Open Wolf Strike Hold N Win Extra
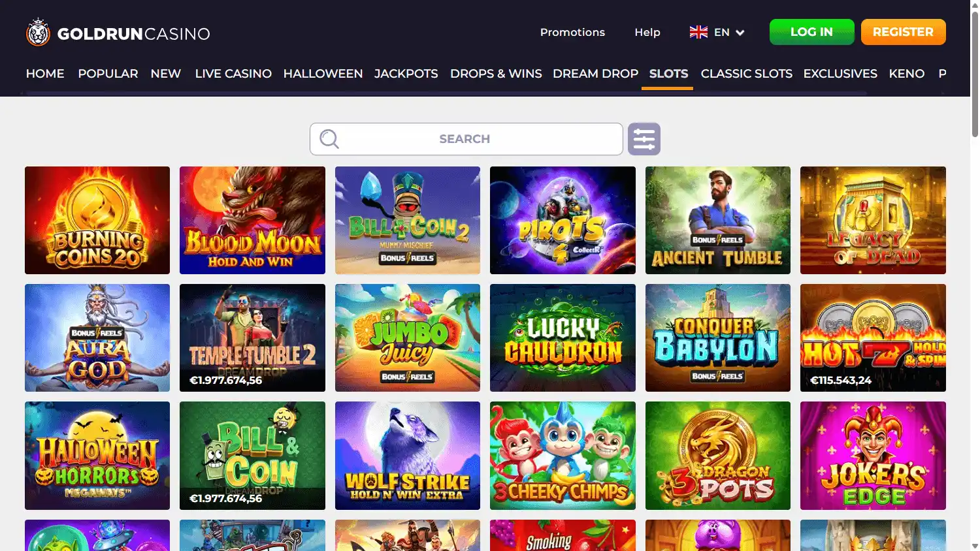This screenshot has height=551, width=980. click(x=408, y=456)
